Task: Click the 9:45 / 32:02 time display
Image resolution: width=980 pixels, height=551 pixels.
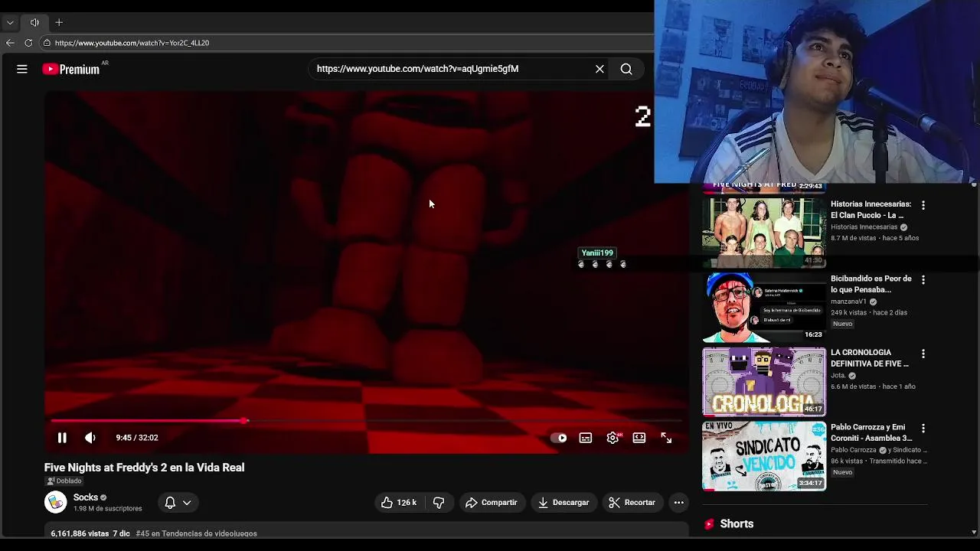Action: click(x=137, y=438)
